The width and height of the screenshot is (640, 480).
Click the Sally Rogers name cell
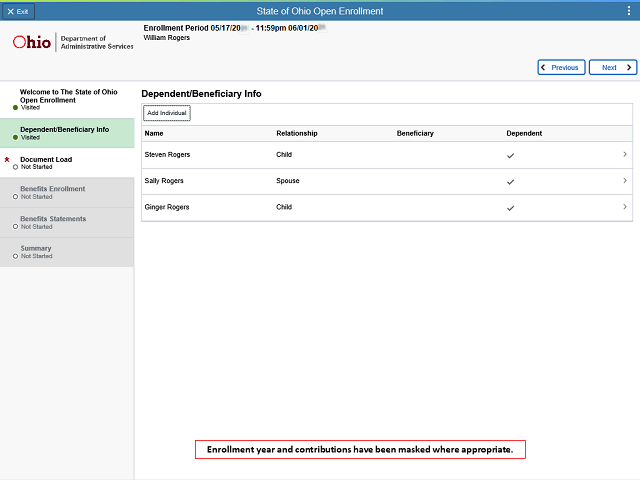coord(164,181)
